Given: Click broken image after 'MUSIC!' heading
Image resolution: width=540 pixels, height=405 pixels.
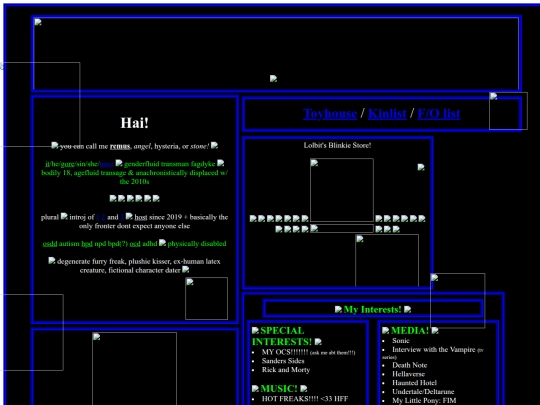Looking at the screenshot, I should click(x=303, y=388).
